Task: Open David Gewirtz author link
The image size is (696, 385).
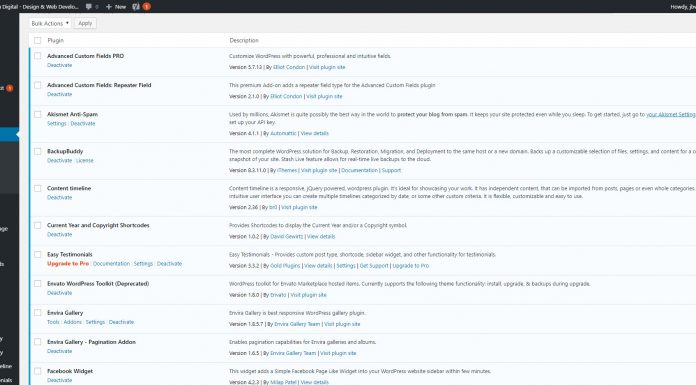Action: pyautogui.click(x=287, y=237)
